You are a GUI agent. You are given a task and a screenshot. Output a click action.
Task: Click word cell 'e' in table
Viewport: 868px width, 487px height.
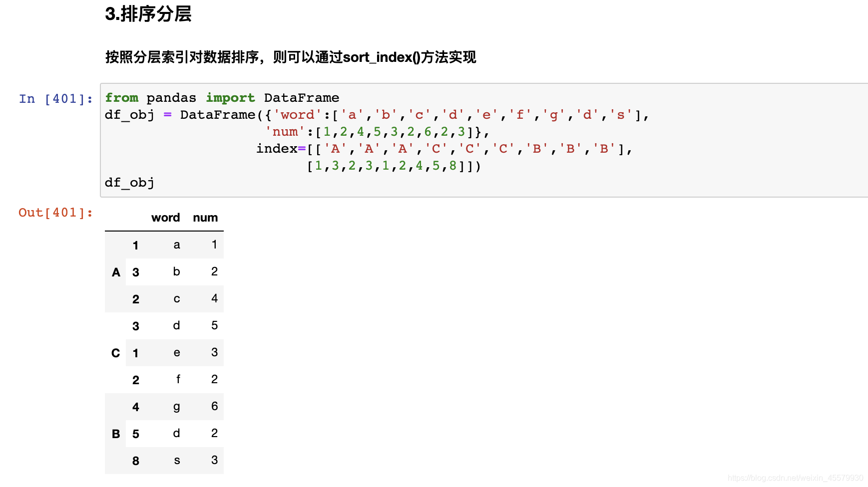177,353
